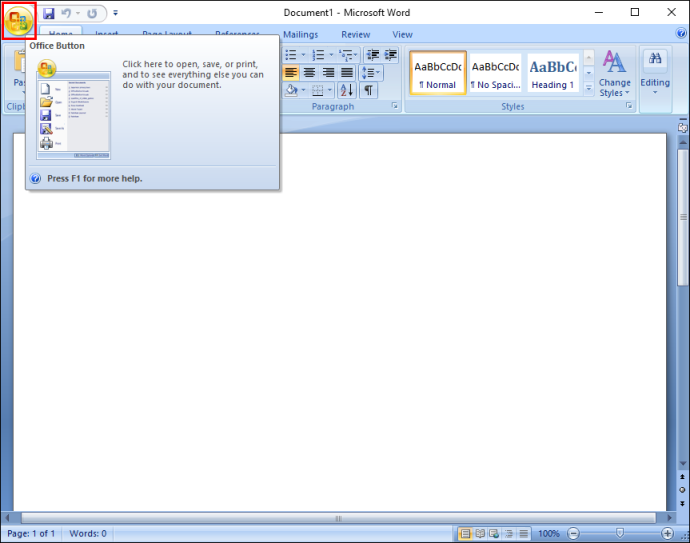Viewport: 690px width, 543px height.
Task: Click the horizontal scrollbar thumb
Action: [x=338, y=518]
